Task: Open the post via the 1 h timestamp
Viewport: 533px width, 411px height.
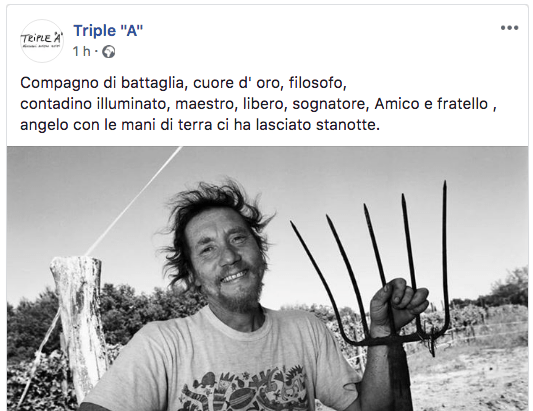Action: (x=82, y=51)
